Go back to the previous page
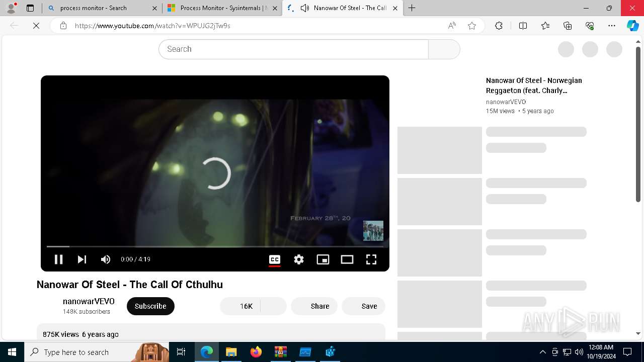The height and width of the screenshot is (362, 644). click(x=14, y=26)
